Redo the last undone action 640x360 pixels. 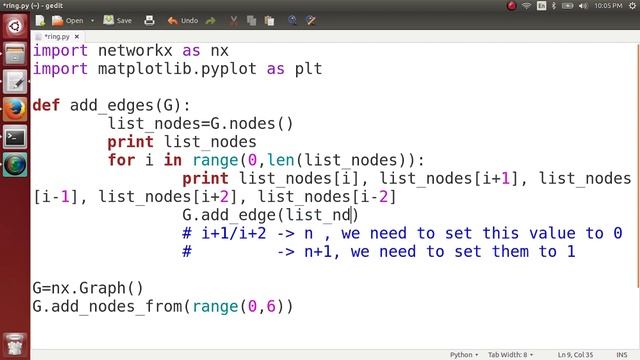(211, 20)
